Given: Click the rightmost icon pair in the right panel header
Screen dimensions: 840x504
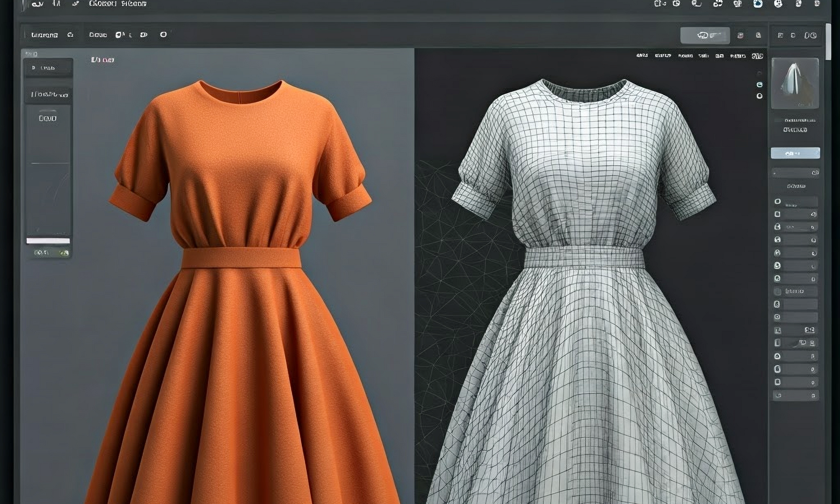Looking at the screenshot, I should pos(810,35).
